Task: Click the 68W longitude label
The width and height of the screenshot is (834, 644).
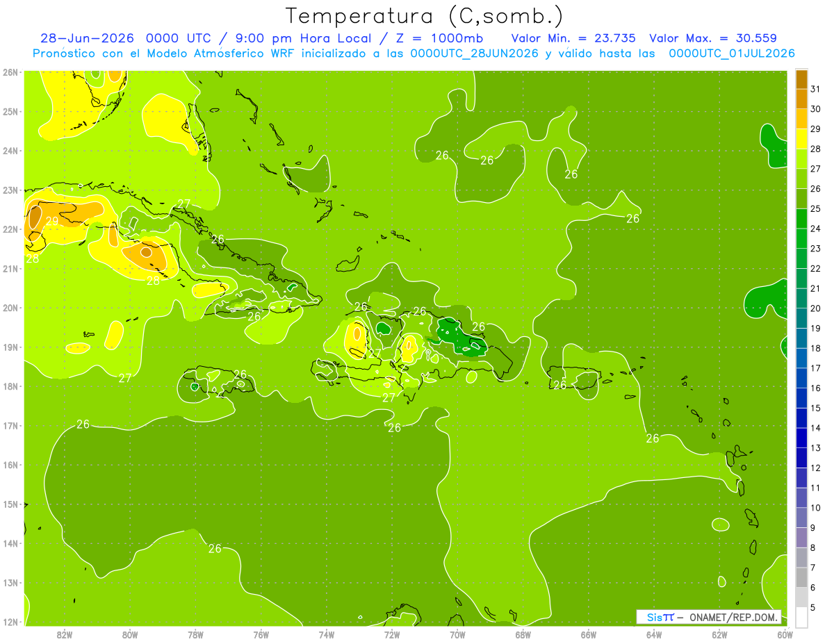Action: 523,634
